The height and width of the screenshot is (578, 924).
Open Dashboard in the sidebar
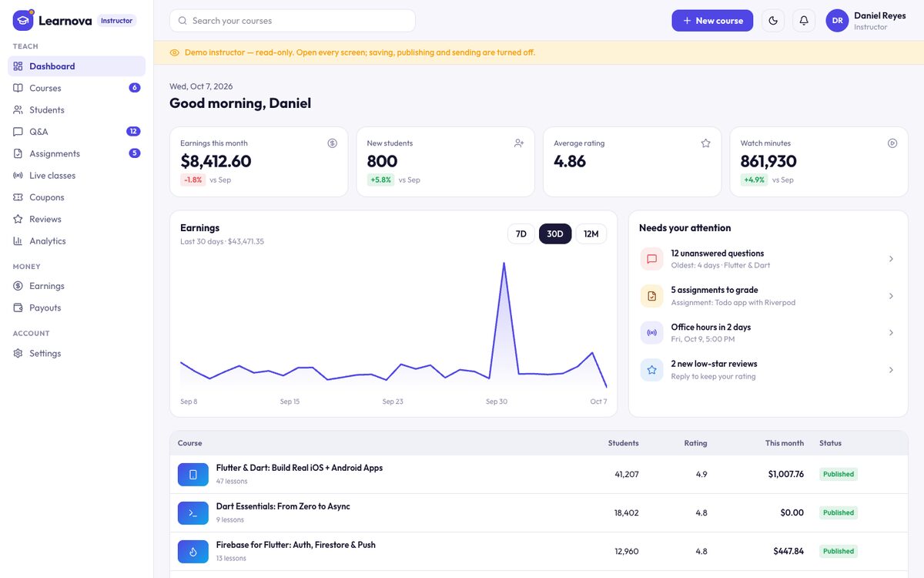coord(76,66)
